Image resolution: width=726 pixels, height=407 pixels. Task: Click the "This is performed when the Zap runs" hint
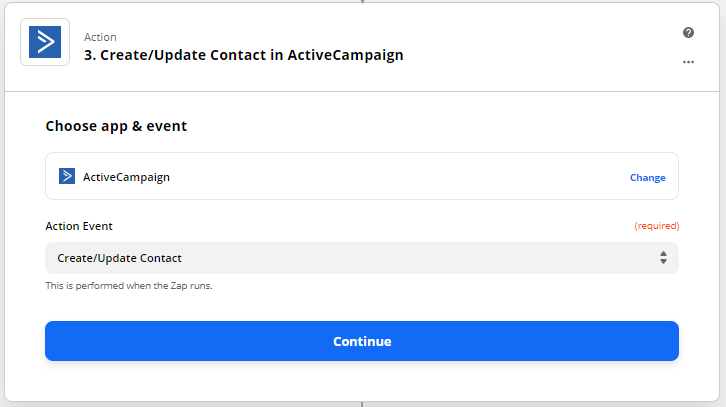pyautogui.click(x=129, y=286)
